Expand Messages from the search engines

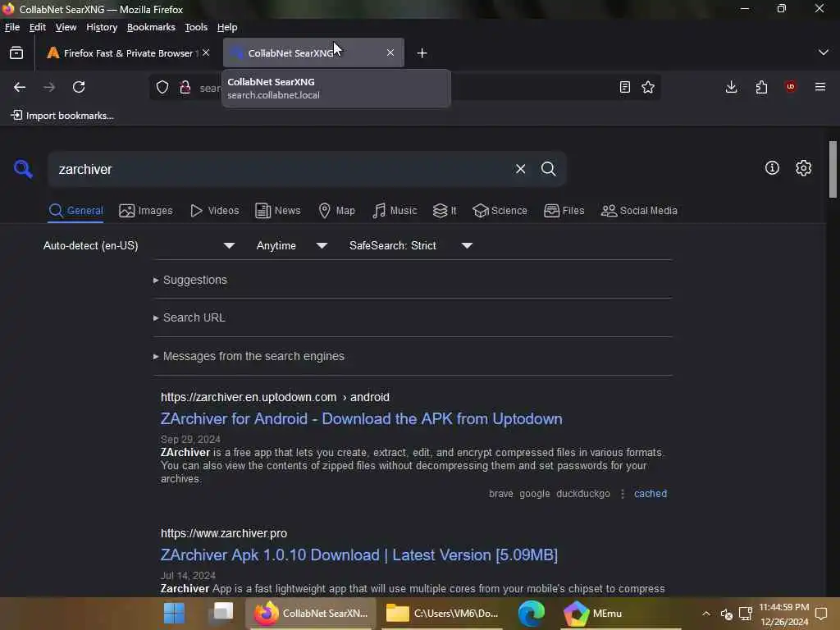(249, 356)
